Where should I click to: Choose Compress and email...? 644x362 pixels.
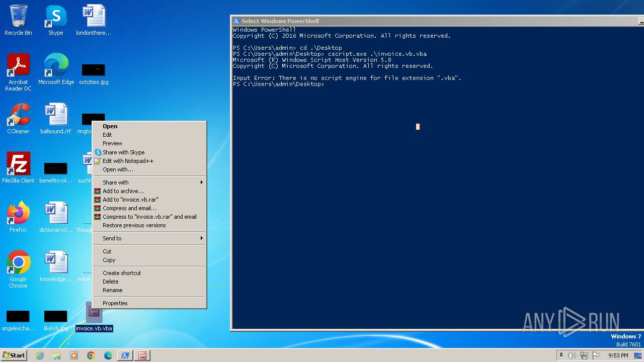pos(149,208)
